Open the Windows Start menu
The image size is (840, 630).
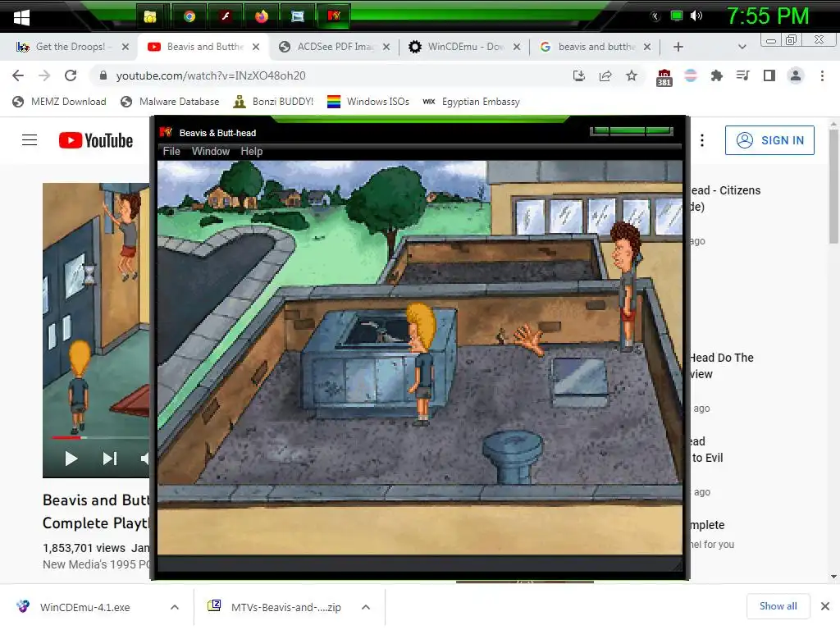21,17
